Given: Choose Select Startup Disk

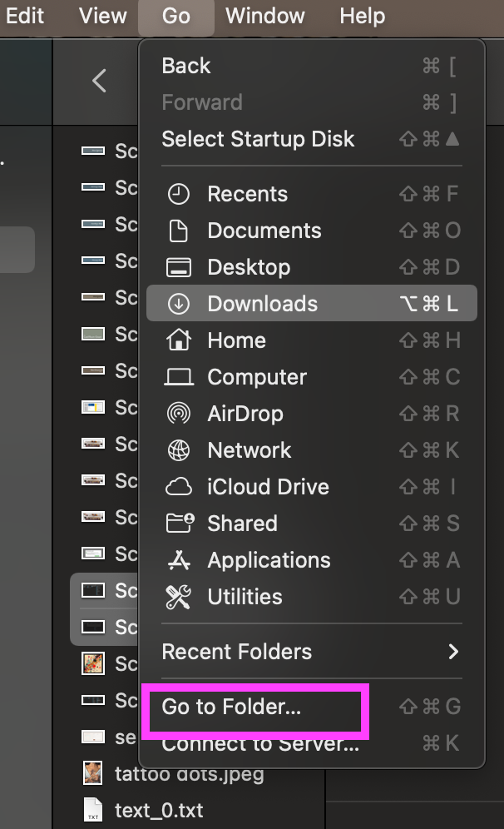Looking at the screenshot, I should pos(258,139).
